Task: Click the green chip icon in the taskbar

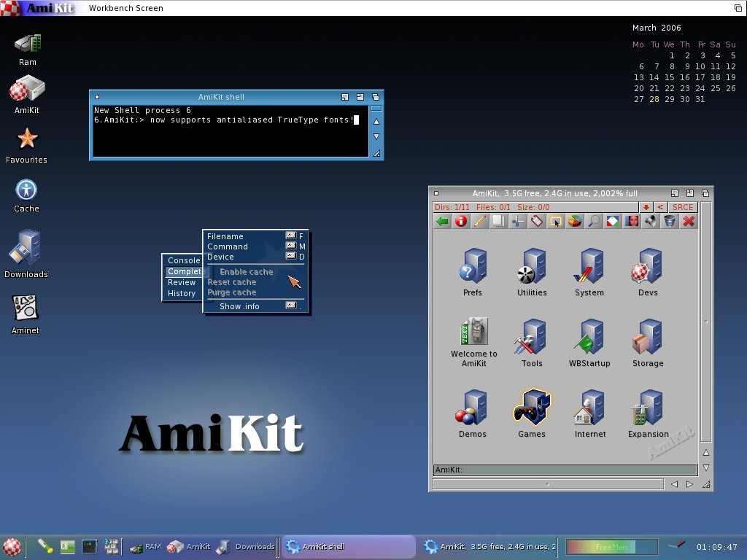Action: 67,547
